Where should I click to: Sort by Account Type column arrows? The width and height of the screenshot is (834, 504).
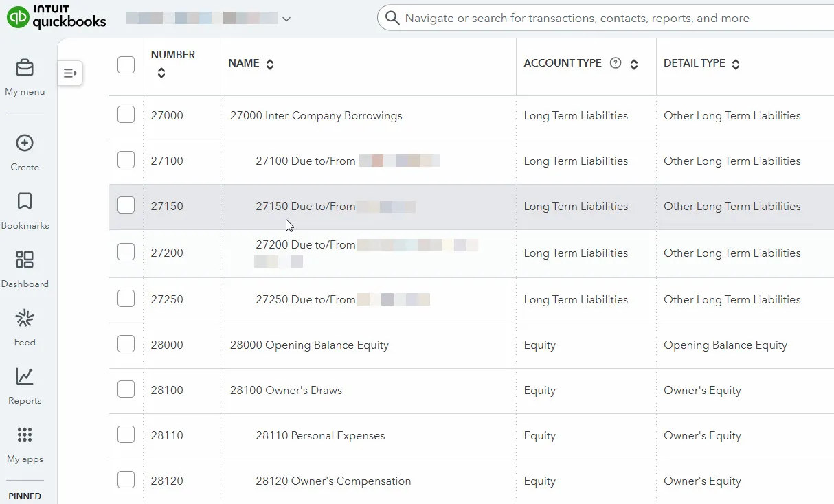pyautogui.click(x=634, y=64)
